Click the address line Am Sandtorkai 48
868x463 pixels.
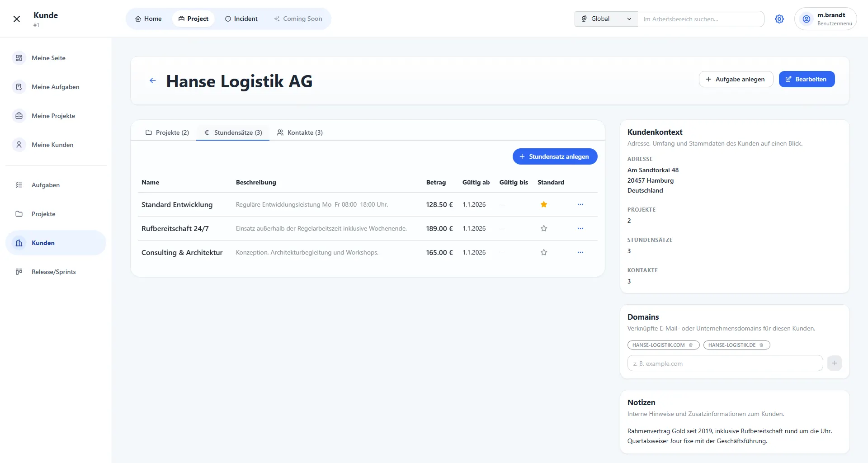[x=653, y=170]
